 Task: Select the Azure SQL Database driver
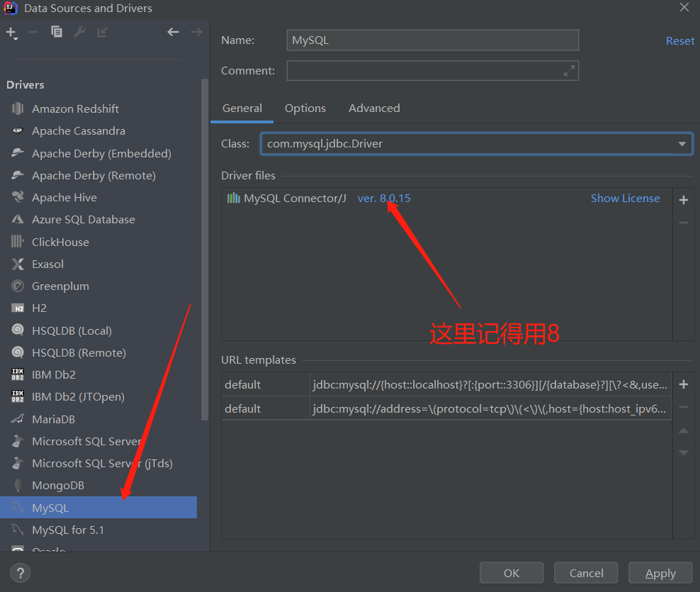pos(98,219)
